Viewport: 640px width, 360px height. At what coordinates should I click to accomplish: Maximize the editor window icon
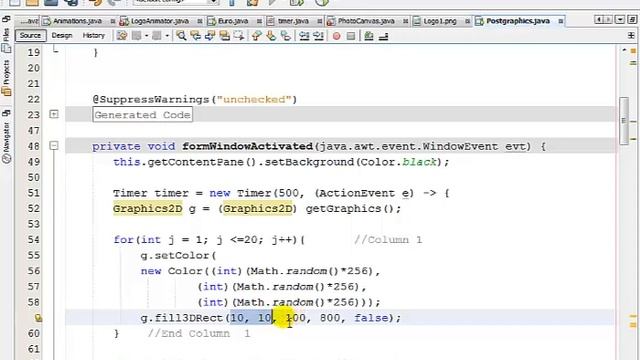[x=632, y=20]
